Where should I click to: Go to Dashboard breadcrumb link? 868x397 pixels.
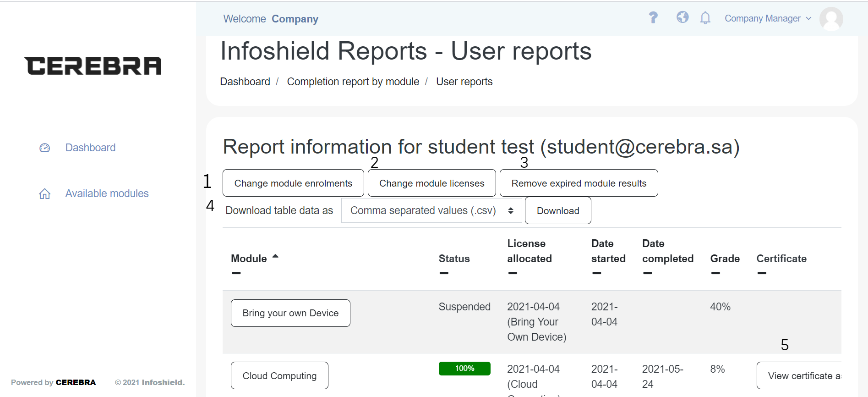click(x=245, y=82)
